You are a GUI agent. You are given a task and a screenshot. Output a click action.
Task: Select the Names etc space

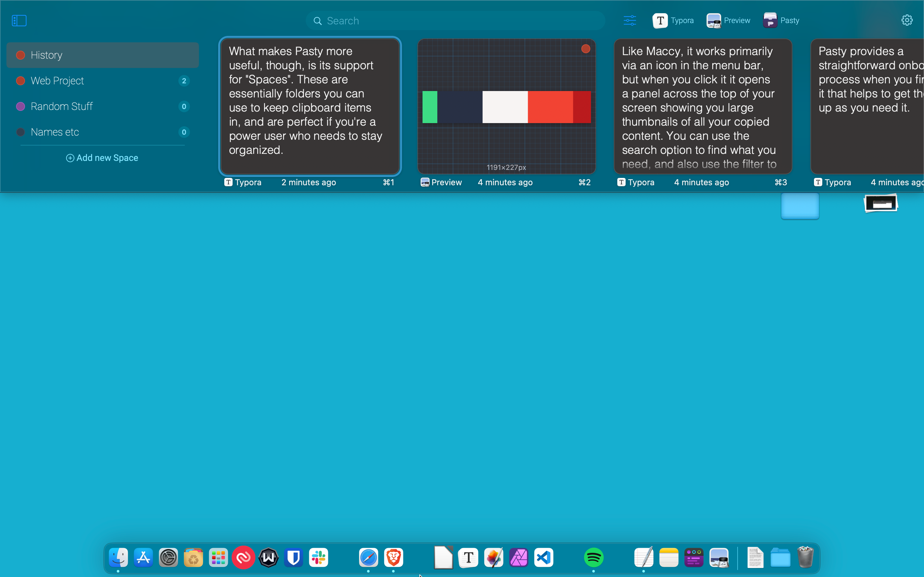tap(55, 132)
